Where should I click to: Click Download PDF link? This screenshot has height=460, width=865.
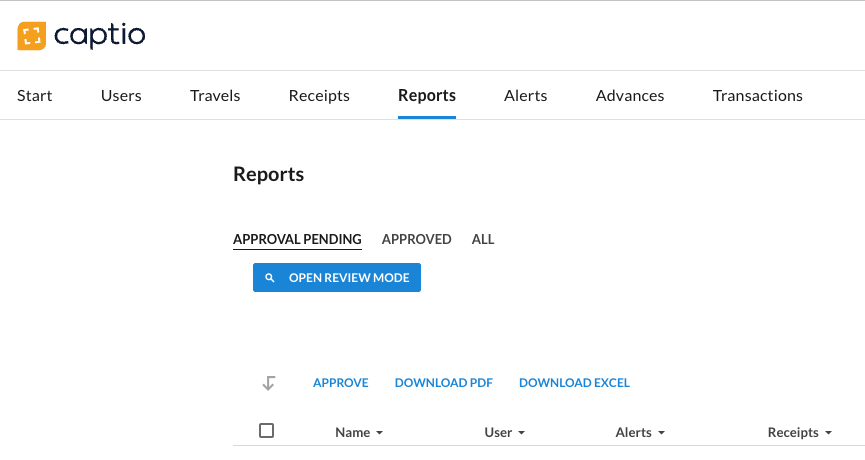pos(444,383)
